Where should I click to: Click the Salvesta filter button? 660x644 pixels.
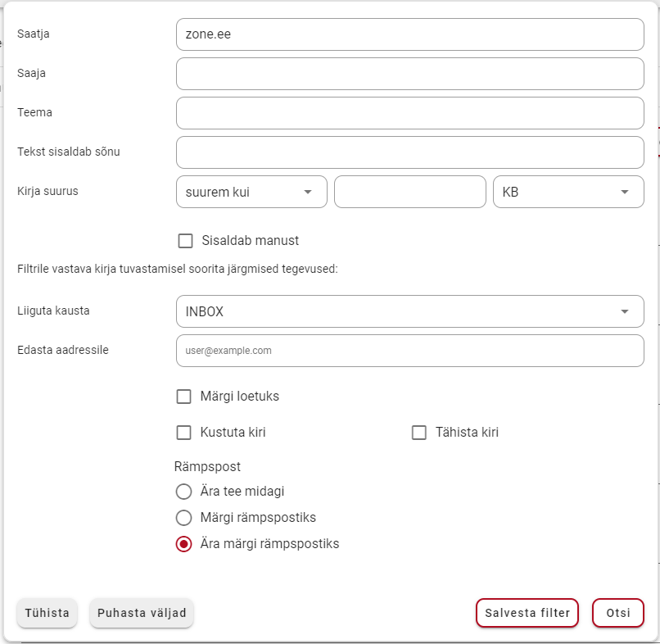527,613
